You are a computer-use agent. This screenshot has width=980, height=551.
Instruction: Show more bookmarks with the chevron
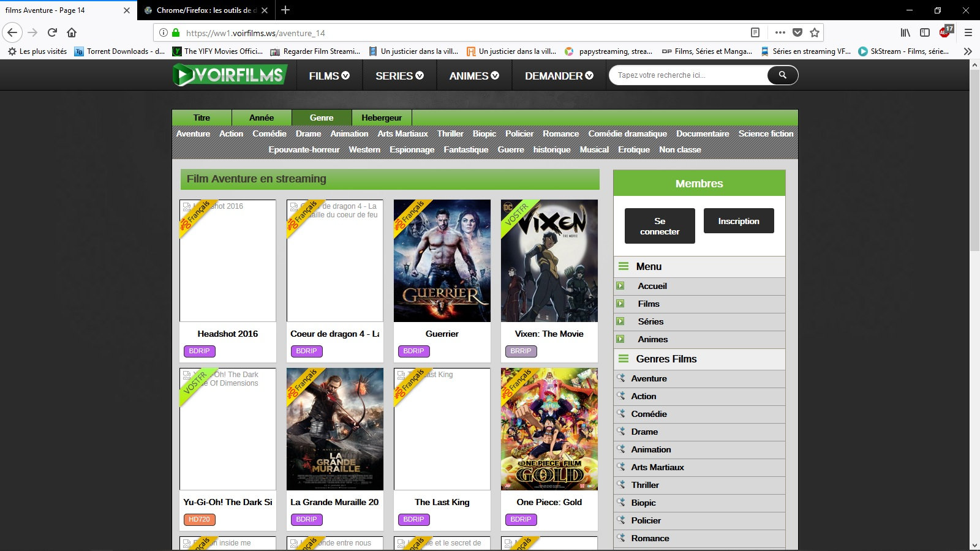click(968, 51)
